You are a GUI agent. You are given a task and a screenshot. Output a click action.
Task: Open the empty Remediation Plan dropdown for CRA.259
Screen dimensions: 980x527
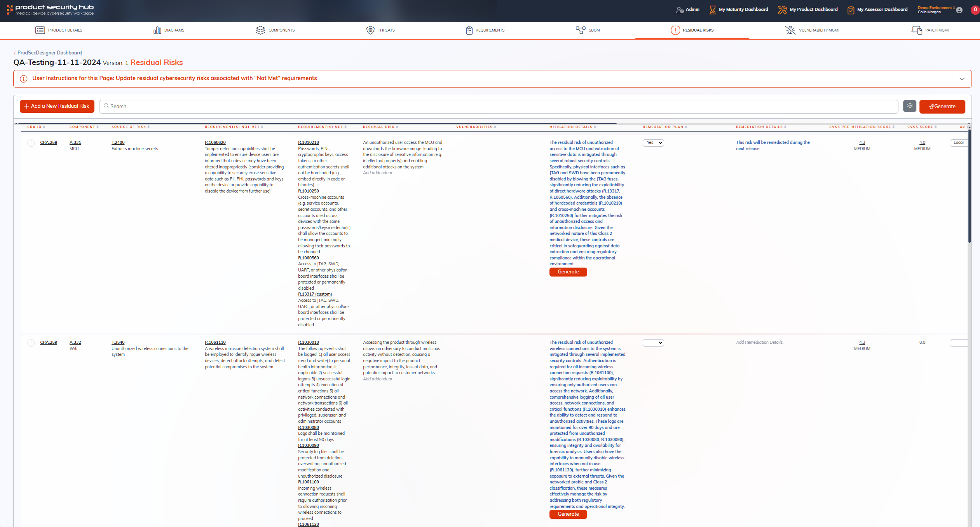(653, 343)
